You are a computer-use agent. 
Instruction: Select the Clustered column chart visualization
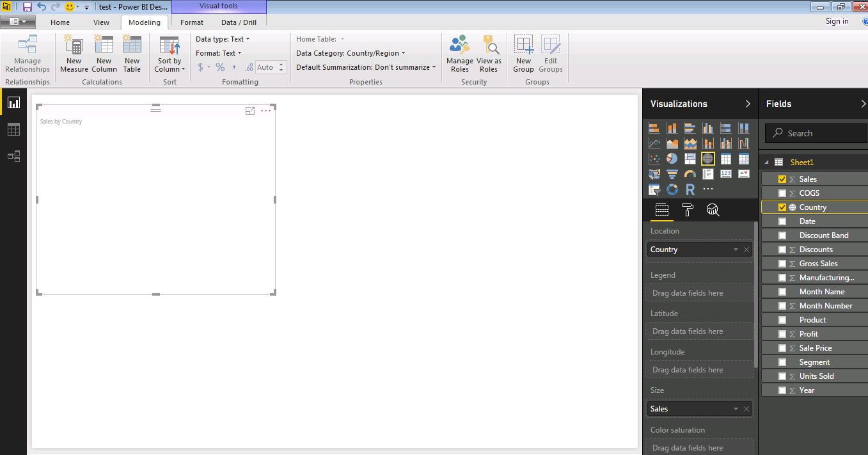tap(707, 128)
